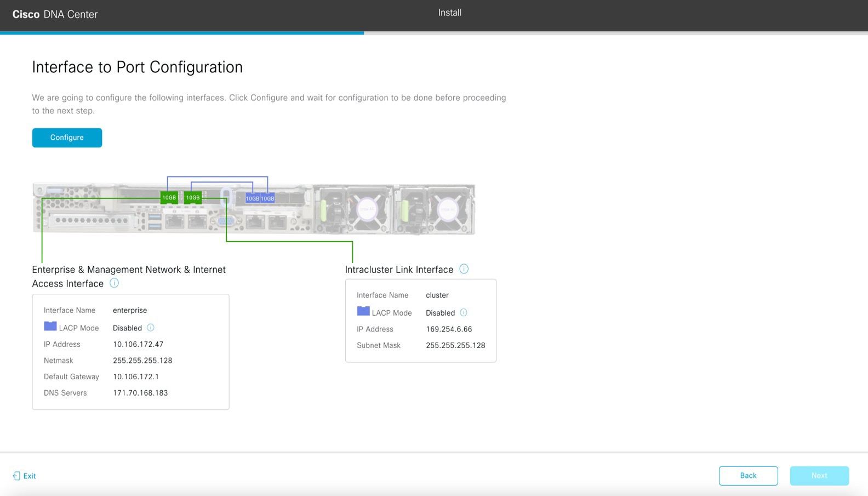This screenshot has height=496, width=868.
Task: Click the Install title in header
Action: pos(450,13)
